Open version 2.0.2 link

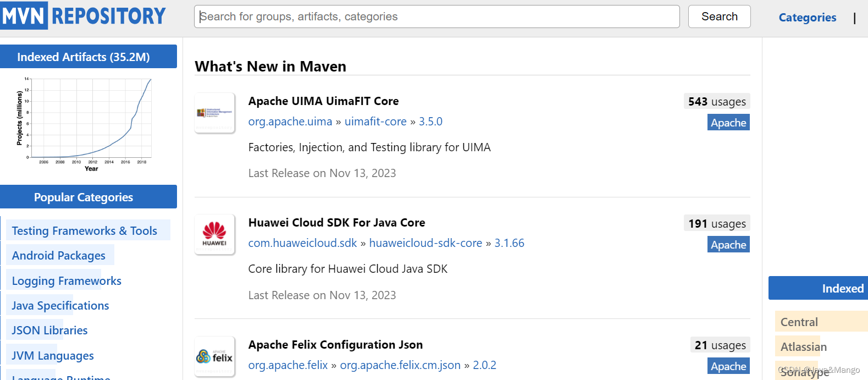484,365
